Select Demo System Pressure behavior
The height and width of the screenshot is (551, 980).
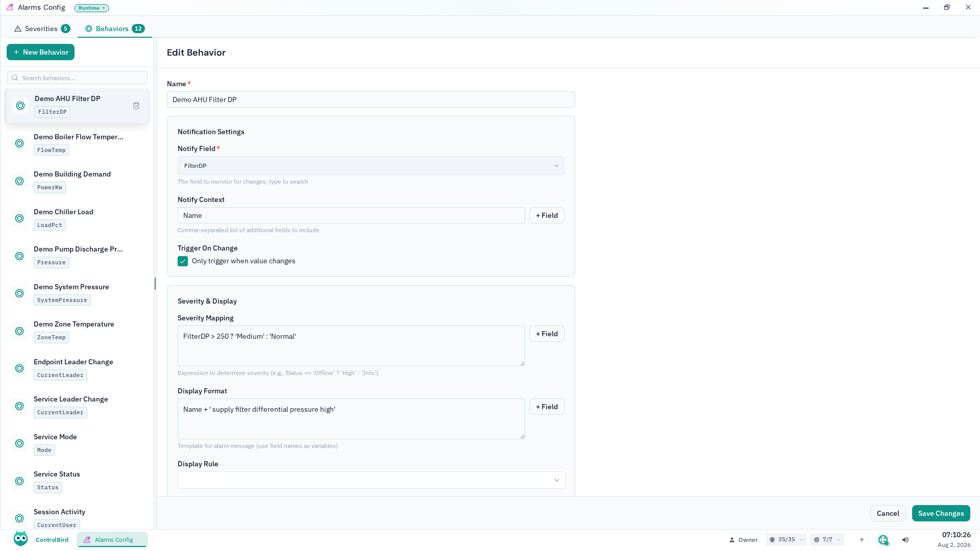[x=77, y=293]
